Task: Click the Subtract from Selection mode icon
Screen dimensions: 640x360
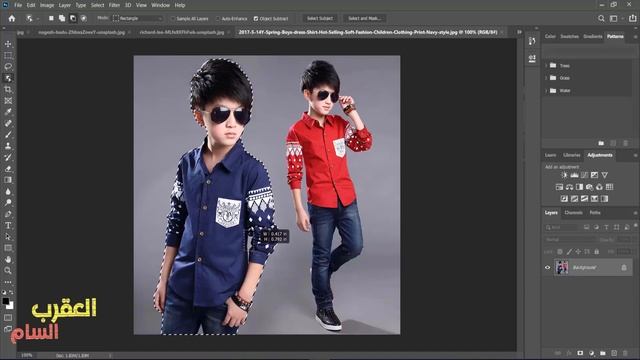Action: [x=73, y=18]
